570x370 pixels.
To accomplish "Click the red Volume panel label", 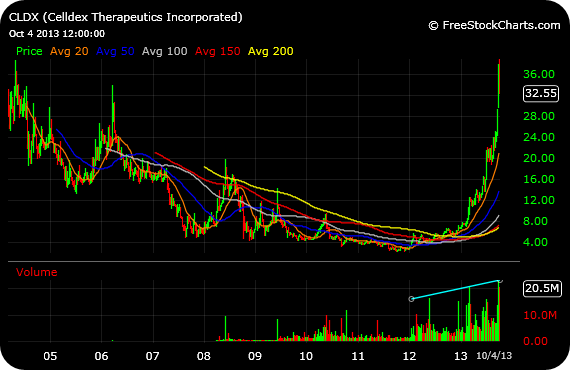I will pos(36,272).
